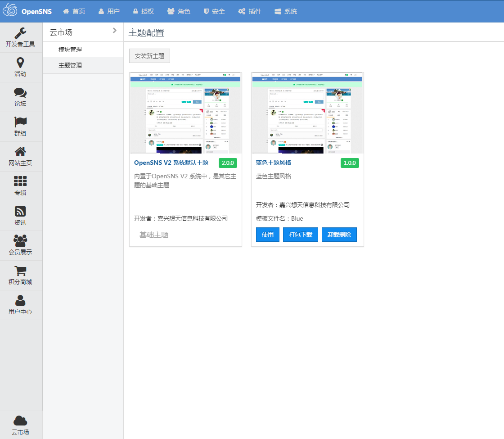Open the 插件 top menu

pyautogui.click(x=250, y=11)
